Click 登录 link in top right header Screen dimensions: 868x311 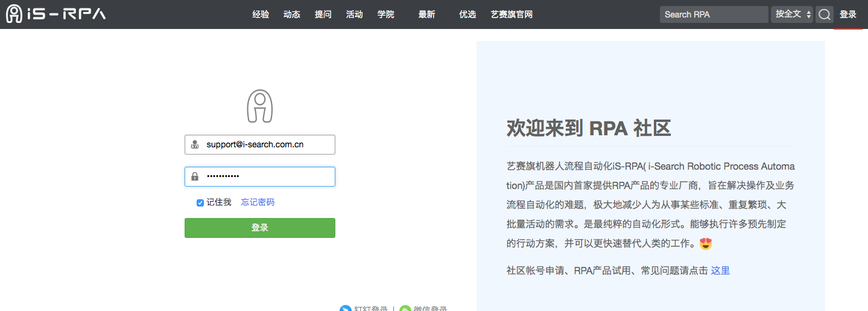[848, 14]
